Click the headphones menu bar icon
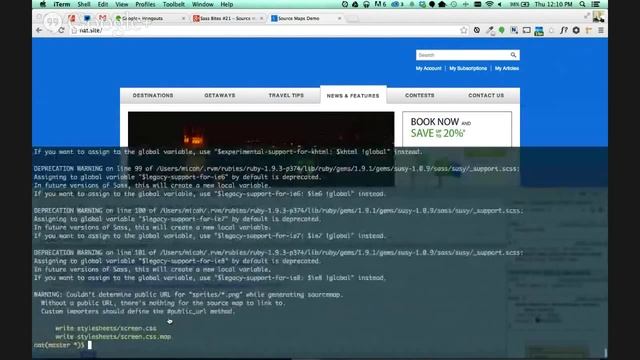Image resolution: width=640 pixels, height=360 pixels. click(366, 4)
